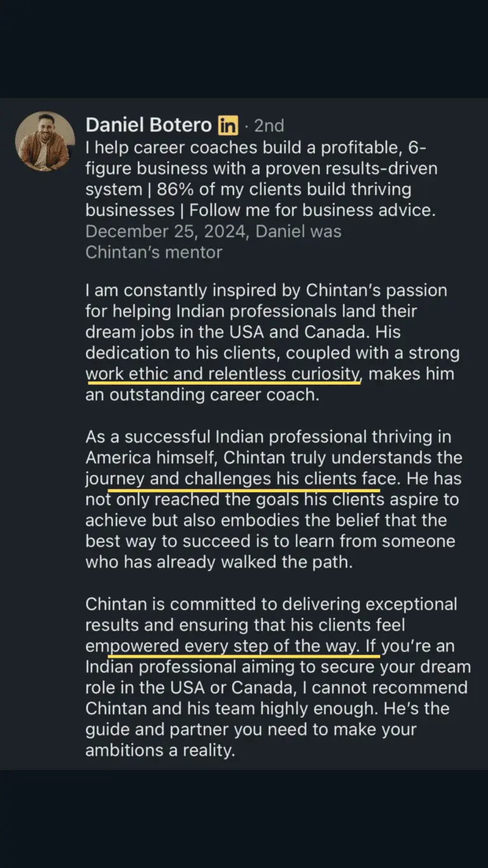
Task: Select the '2nd' connection degree label
Action: click(x=269, y=125)
